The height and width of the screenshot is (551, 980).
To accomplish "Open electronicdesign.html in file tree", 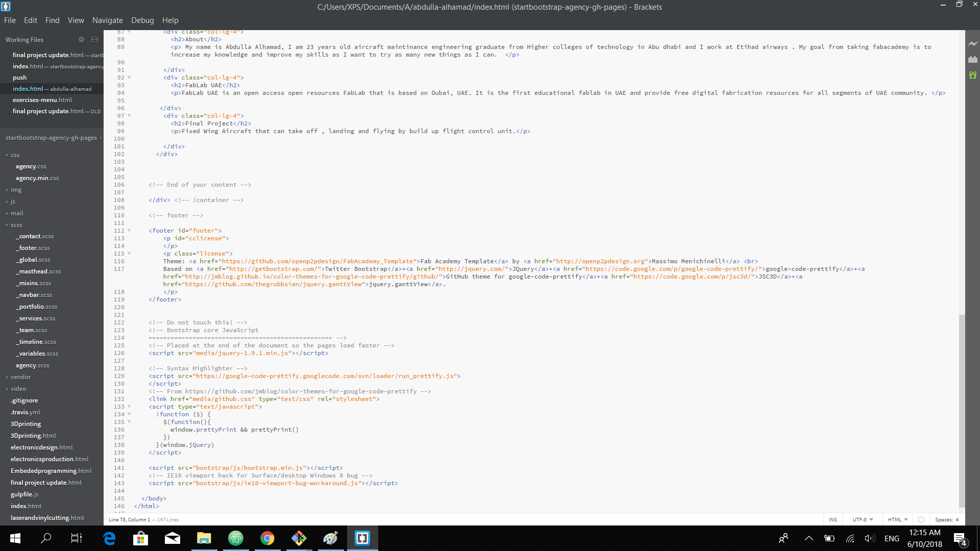I will click(42, 447).
